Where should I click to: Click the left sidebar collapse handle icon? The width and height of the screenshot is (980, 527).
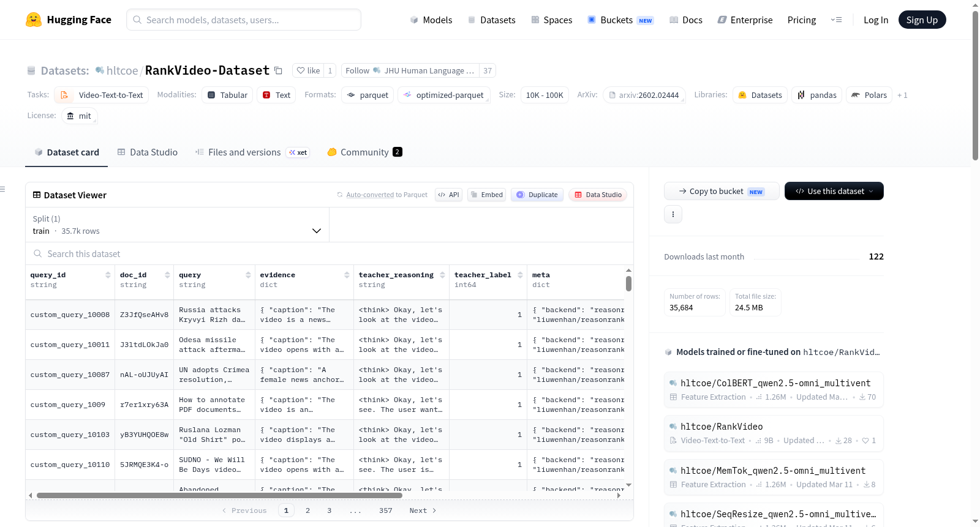pos(3,189)
